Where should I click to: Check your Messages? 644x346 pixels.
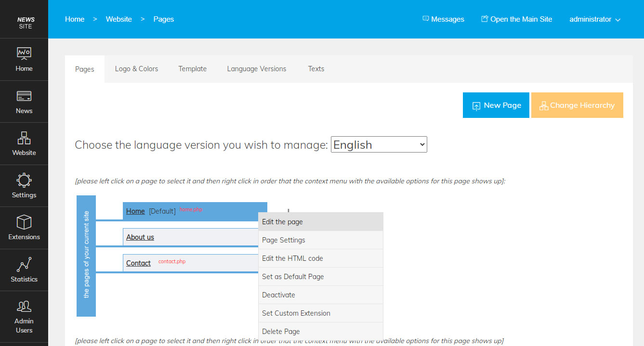pyautogui.click(x=443, y=19)
